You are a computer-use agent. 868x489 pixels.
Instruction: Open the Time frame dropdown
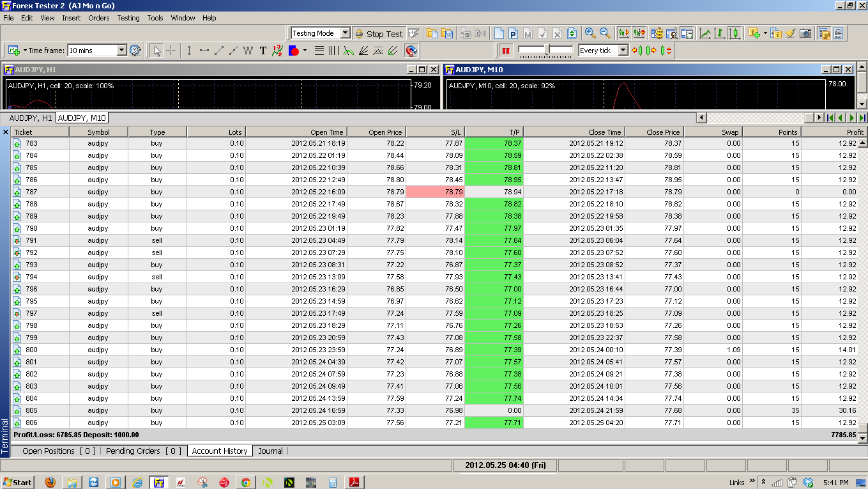point(121,50)
